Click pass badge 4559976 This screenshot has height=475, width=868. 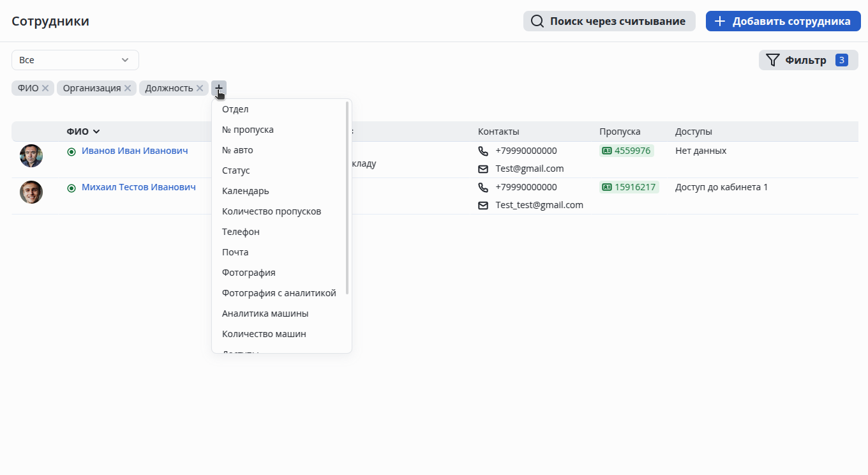(x=627, y=151)
